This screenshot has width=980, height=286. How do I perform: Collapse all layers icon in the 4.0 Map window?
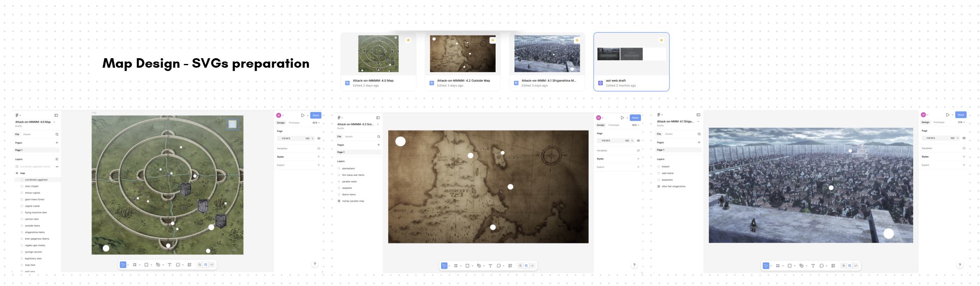click(x=57, y=159)
